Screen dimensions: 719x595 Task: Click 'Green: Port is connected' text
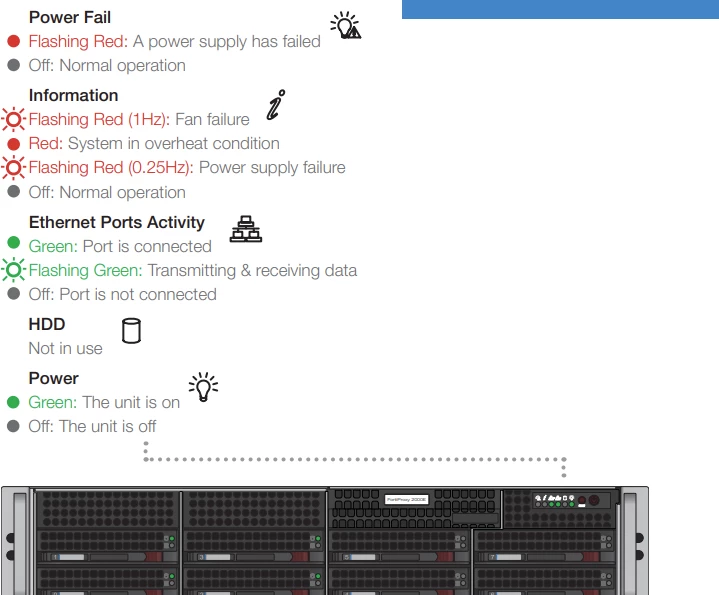click(x=120, y=247)
